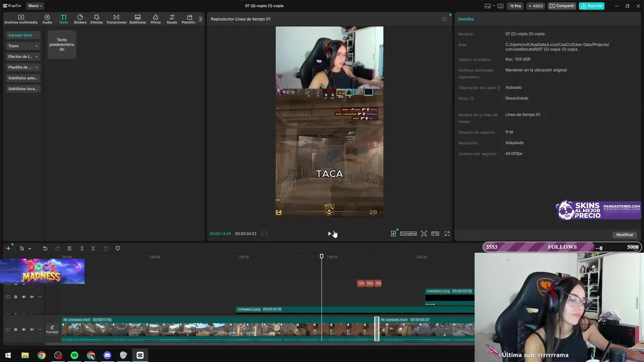Open the Efectos tab
The image size is (644, 362).
[x=97, y=19]
